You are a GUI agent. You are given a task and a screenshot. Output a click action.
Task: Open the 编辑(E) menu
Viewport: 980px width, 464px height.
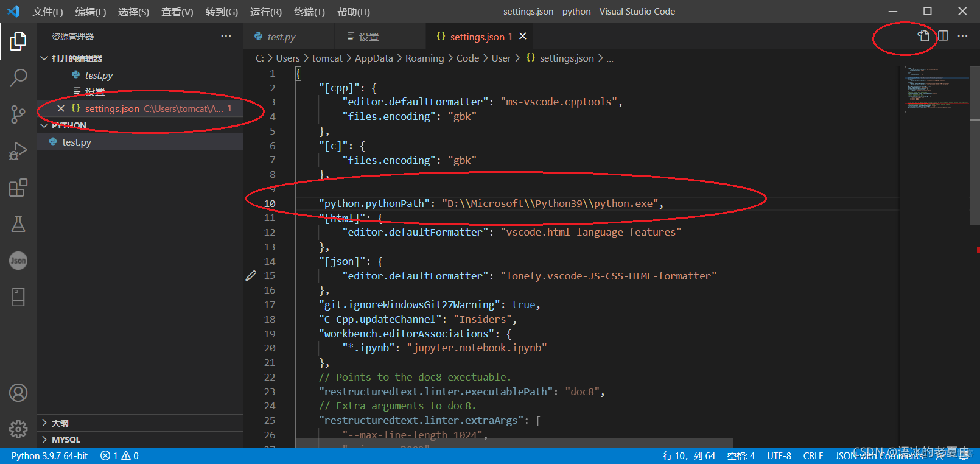[91, 12]
